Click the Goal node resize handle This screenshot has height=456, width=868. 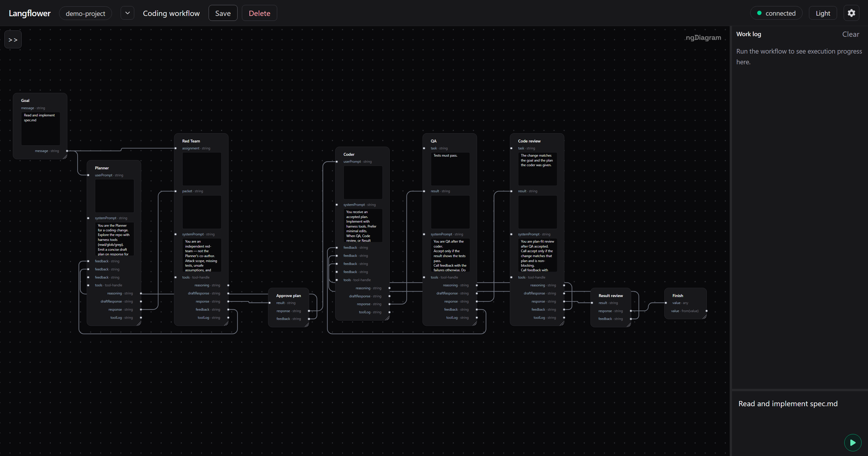pyautogui.click(x=65, y=157)
